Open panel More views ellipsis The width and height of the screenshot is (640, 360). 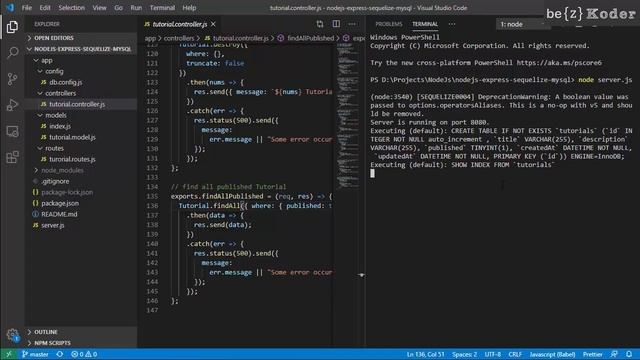[452, 24]
